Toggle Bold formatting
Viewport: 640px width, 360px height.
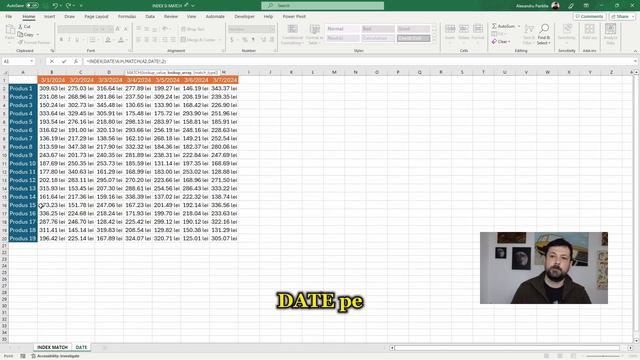[61, 40]
